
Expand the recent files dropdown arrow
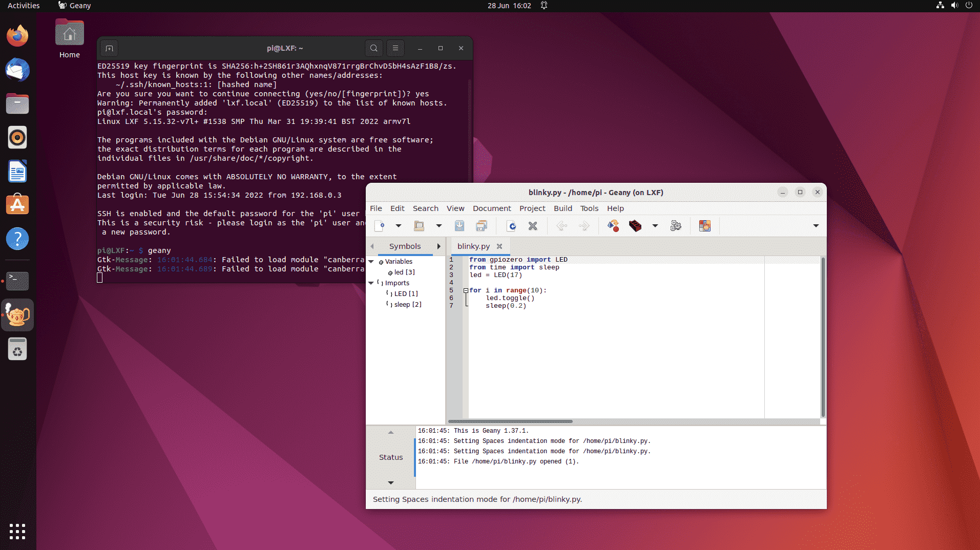pos(439,226)
